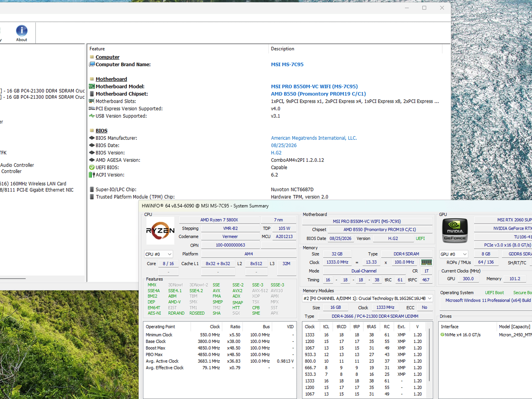Click the BIOS date 08/25/2026 value in main window
This screenshot has height=399, width=532.
[284, 145]
